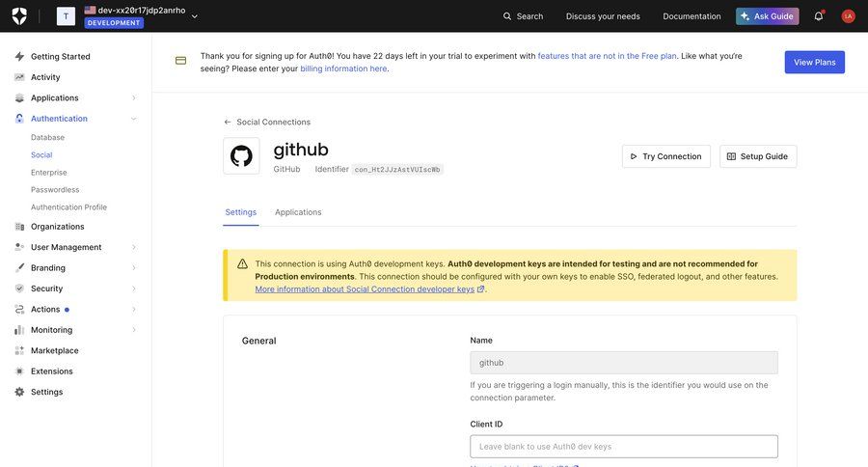The height and width of the screenshot is (467, 868).
Task: Expand the Branding sidebar chevron
Action: 133,267
